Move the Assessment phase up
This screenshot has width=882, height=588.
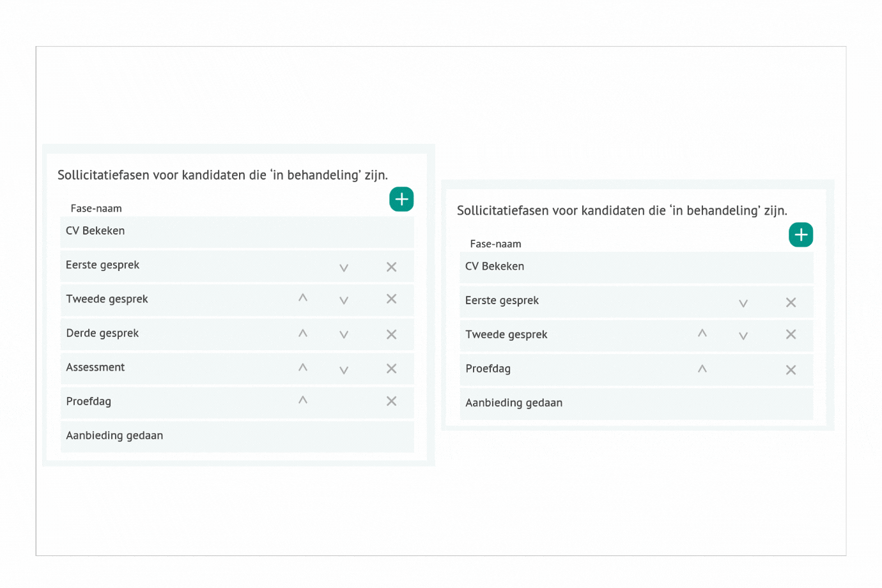coord(303,367)
